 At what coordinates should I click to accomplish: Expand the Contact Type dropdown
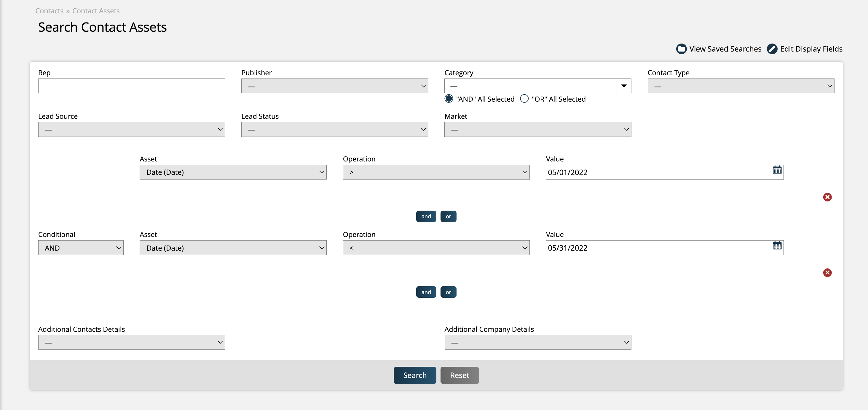click(741, 86)
